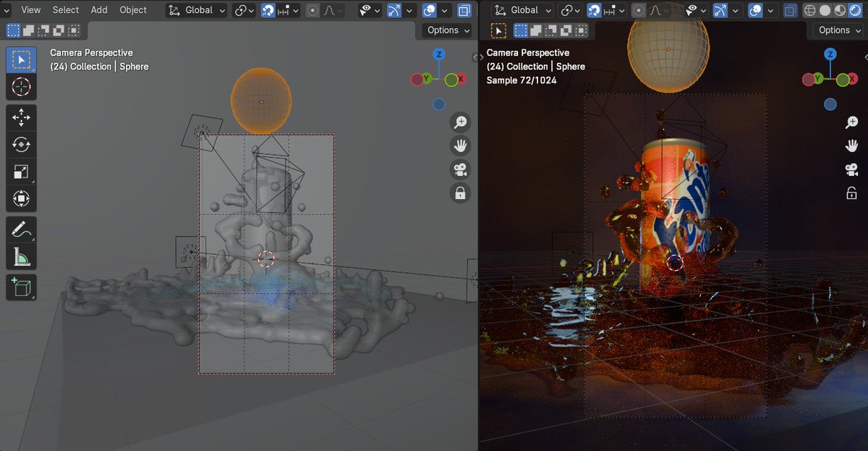Choose 'Intersect selection' mode in left viewport
868x451 pixels.
pos(74,30)
